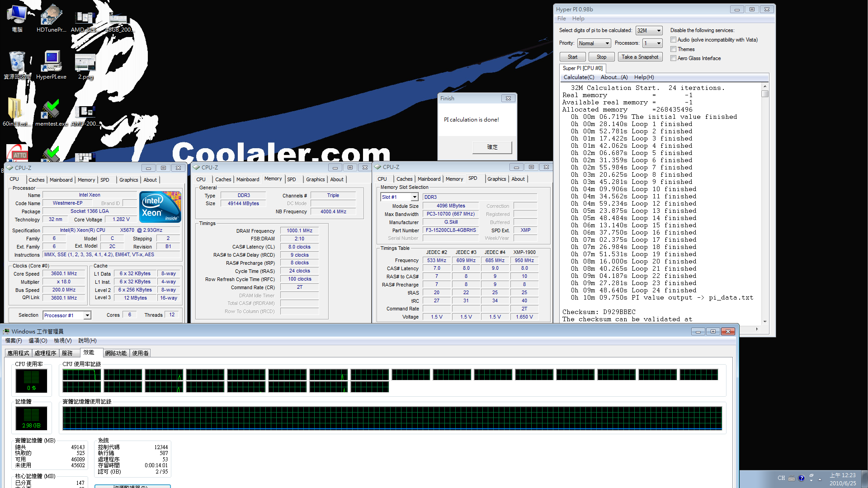
Task: Click the scroll down arrow in Hyper PI log
Action: 765,321
